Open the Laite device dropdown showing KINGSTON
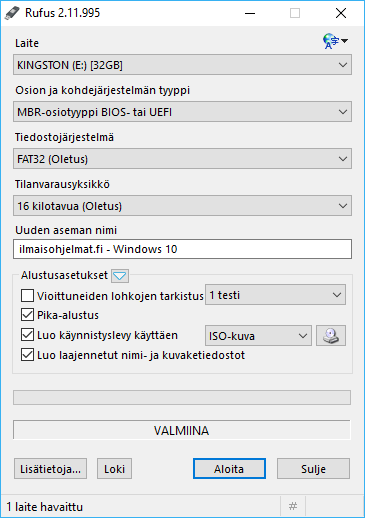The height and width of the screenshot is (518, 365). pyautogui.click(x=182, y=65)
